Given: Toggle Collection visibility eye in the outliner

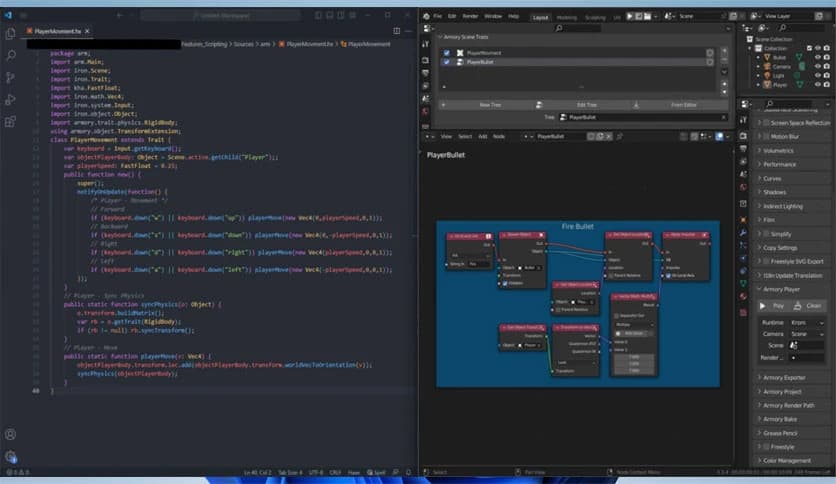Looking at the screenshot, I should coord(817,49).
